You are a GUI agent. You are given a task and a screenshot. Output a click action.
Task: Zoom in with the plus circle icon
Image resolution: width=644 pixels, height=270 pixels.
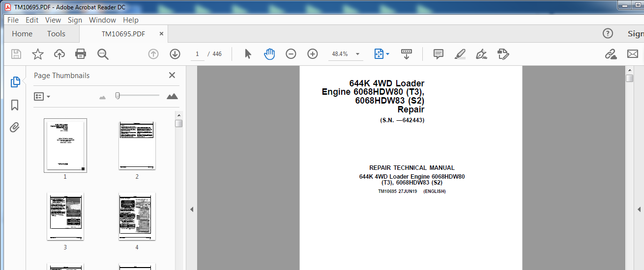[313, 54]
